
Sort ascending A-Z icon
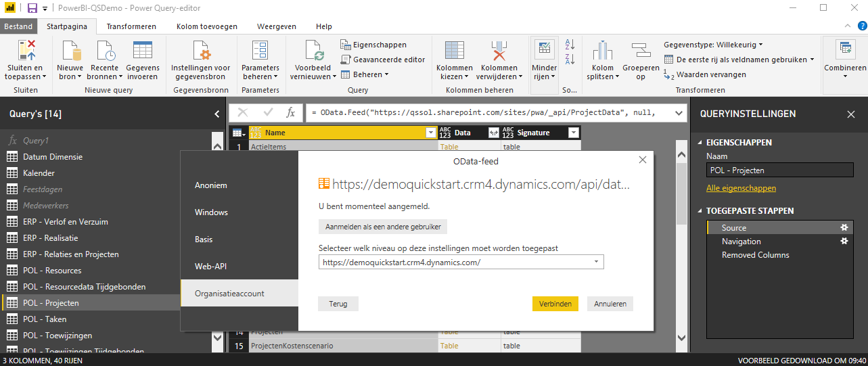(569, 45)
